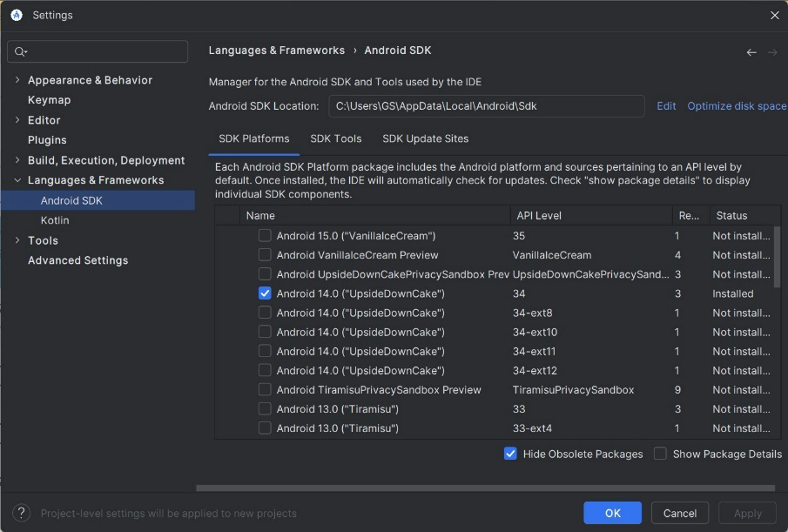Open Advanced Settings page

[77, 260]
